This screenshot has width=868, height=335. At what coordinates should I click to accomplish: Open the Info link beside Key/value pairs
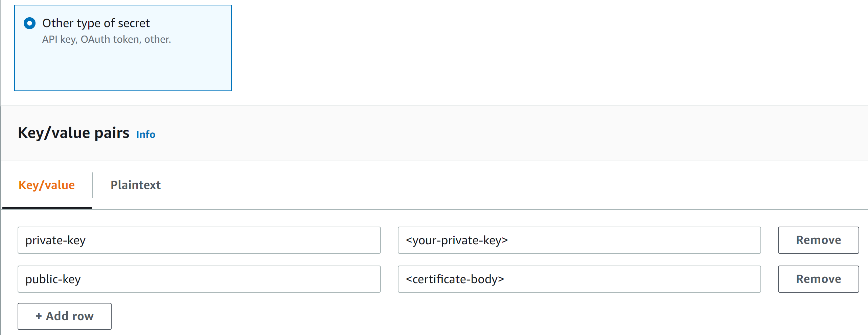(x=145, y=134)
